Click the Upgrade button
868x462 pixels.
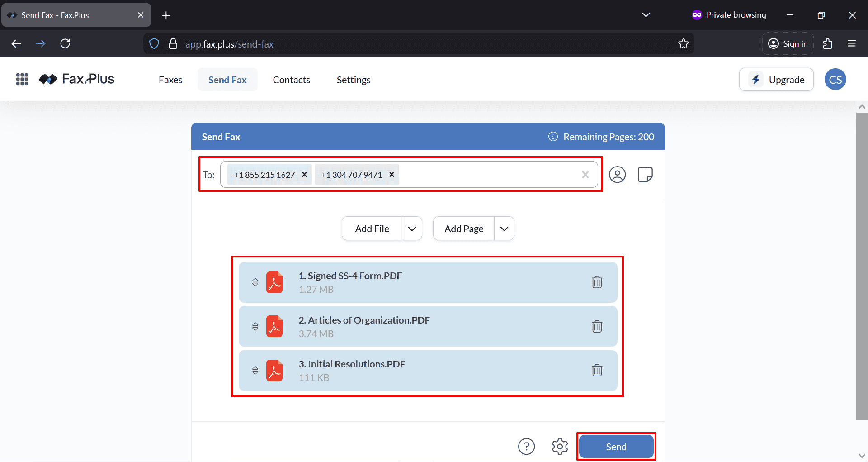(x=776, y=80)
